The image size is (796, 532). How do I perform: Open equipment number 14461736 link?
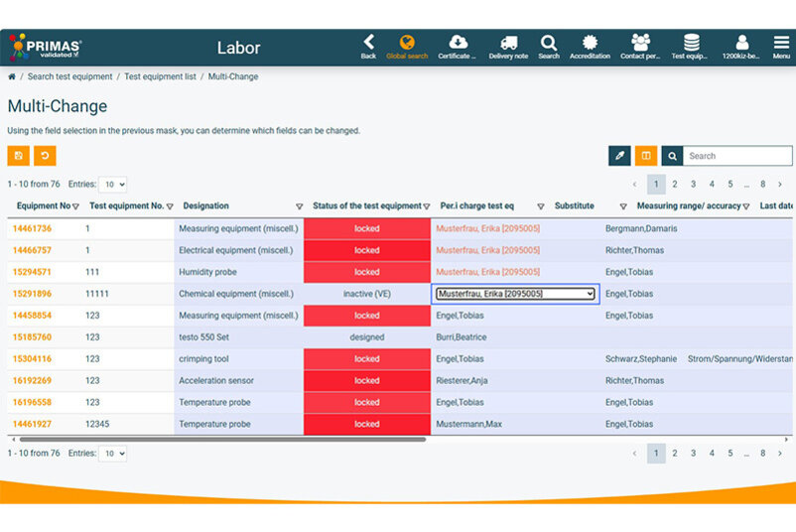click(x=32, y=228)
